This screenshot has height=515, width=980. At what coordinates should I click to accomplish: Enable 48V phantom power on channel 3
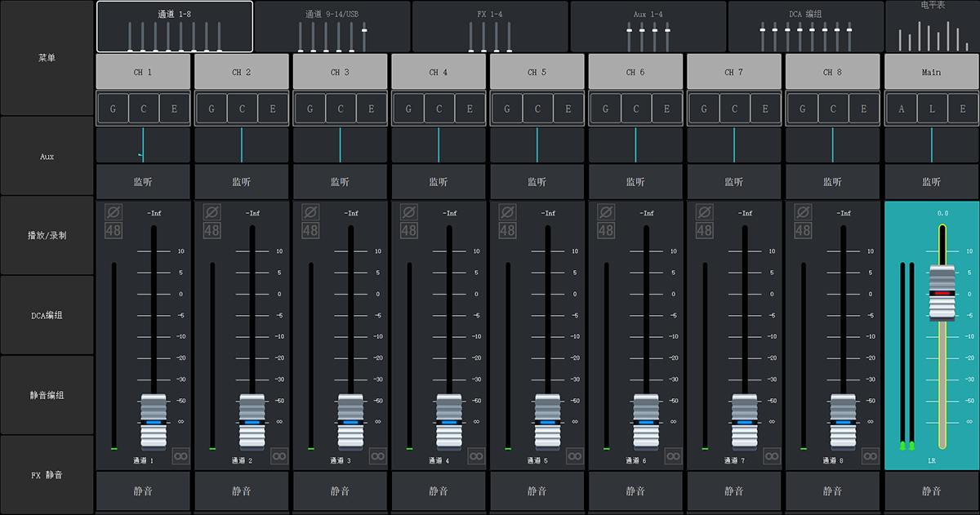coord(310,230)
